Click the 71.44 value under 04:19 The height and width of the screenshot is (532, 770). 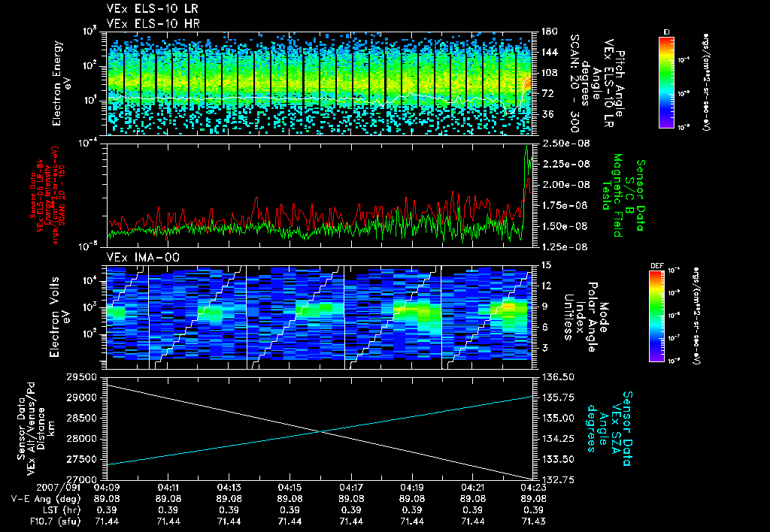(x=412, y=521)
